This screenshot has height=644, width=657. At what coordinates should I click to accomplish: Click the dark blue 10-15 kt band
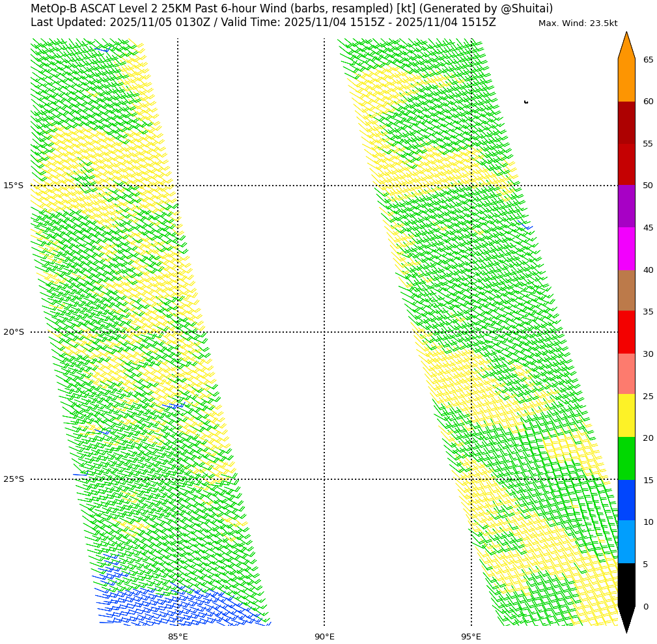coord(626,500)
